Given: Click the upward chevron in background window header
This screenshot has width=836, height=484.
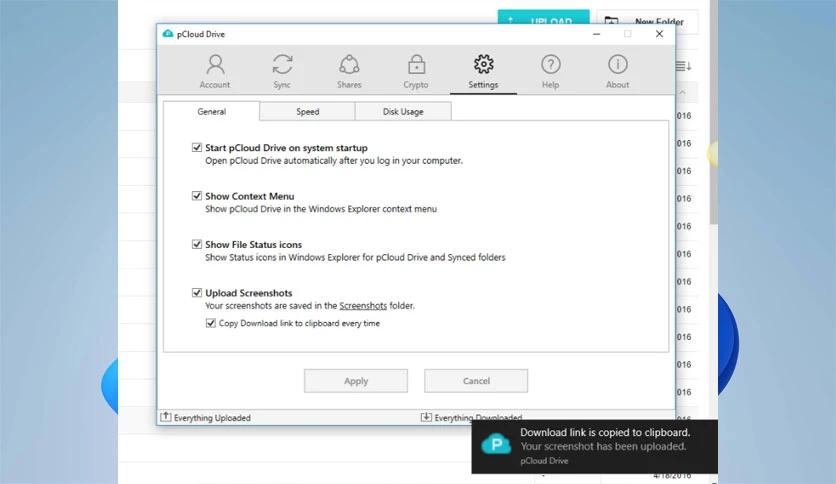Looking at the screenshot, I should [682, 93].
